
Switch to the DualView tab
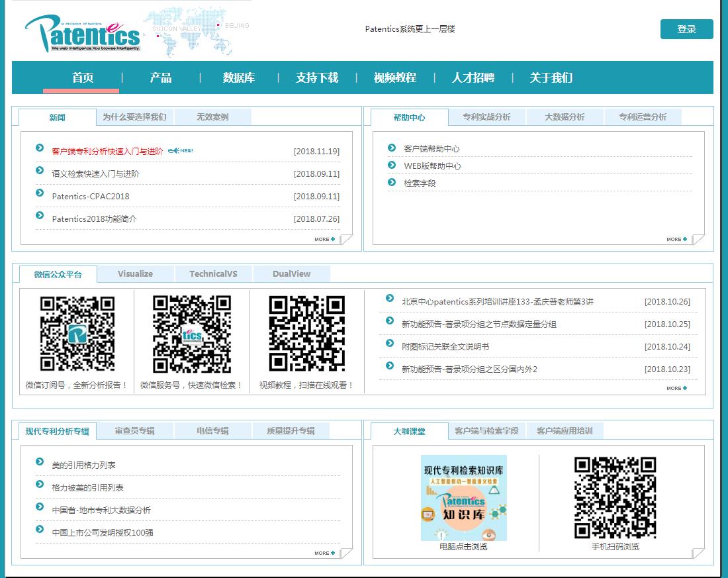pos(291,273)
